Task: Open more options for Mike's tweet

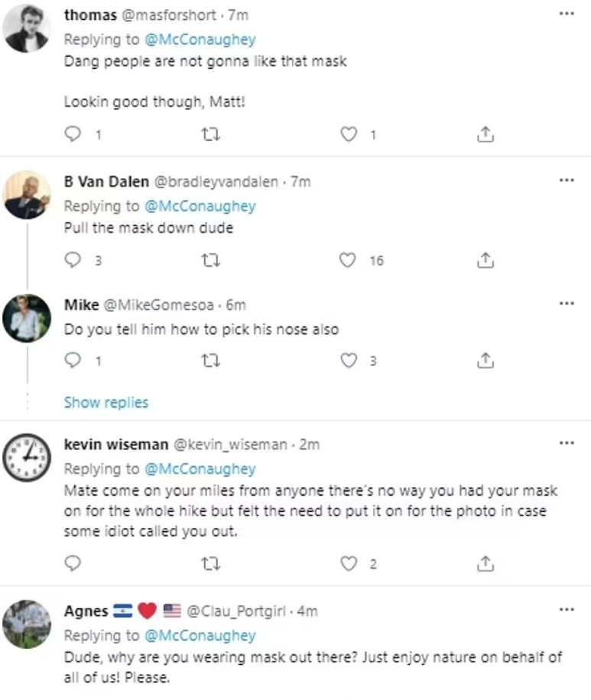Action: click(x=567, y=303)
